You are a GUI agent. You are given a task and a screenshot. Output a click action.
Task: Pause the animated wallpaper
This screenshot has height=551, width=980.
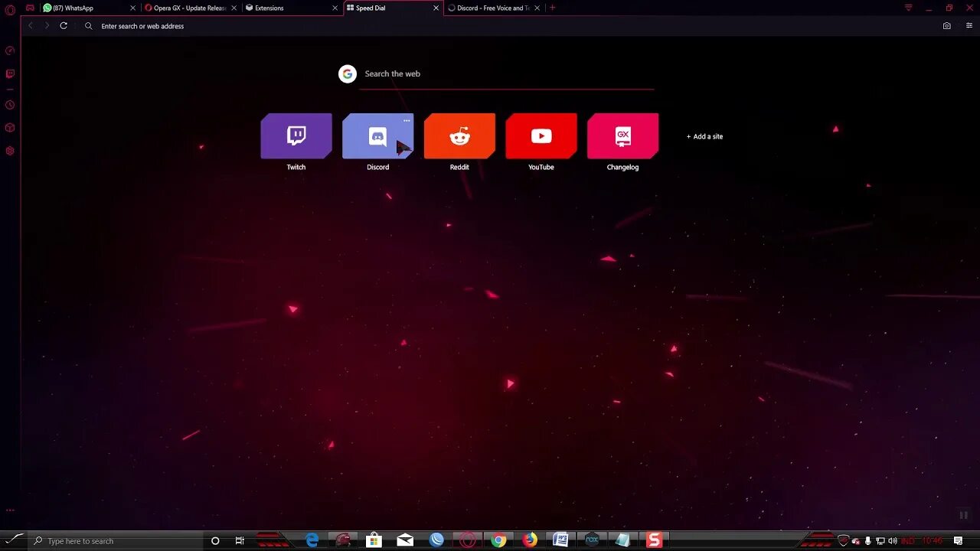[963, 515]
